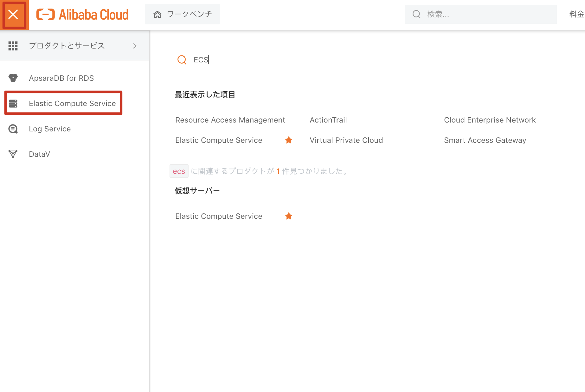
Task: Focus the top 検索 search field
Action: click(x=480, y=14)
